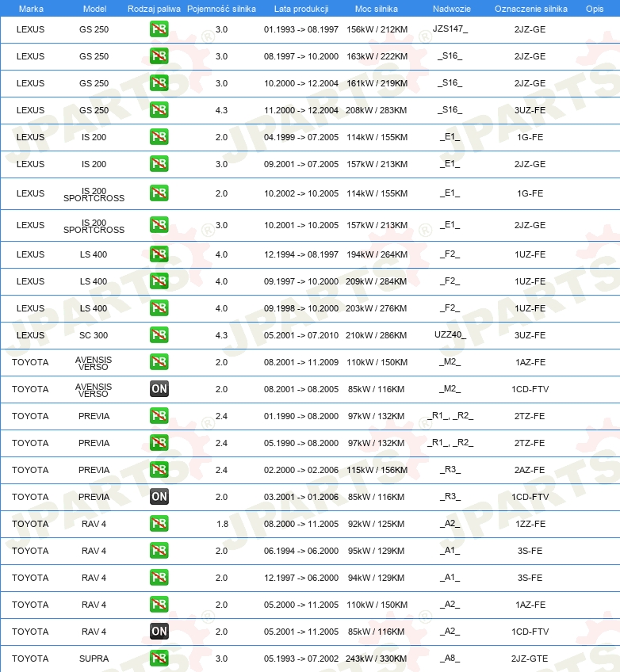The image size is (620, 672).
Task: Click petrol icon in RAV 4 1AZ-FE row
Action: click(159, 605)
